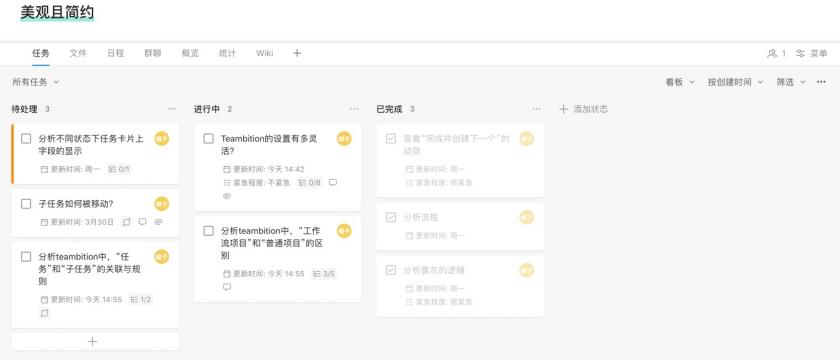Check the Teambition的设置有多灵活 task checkbox
Image resolution: width=840 pixels, height=360 pixels.
pos(208,139)
